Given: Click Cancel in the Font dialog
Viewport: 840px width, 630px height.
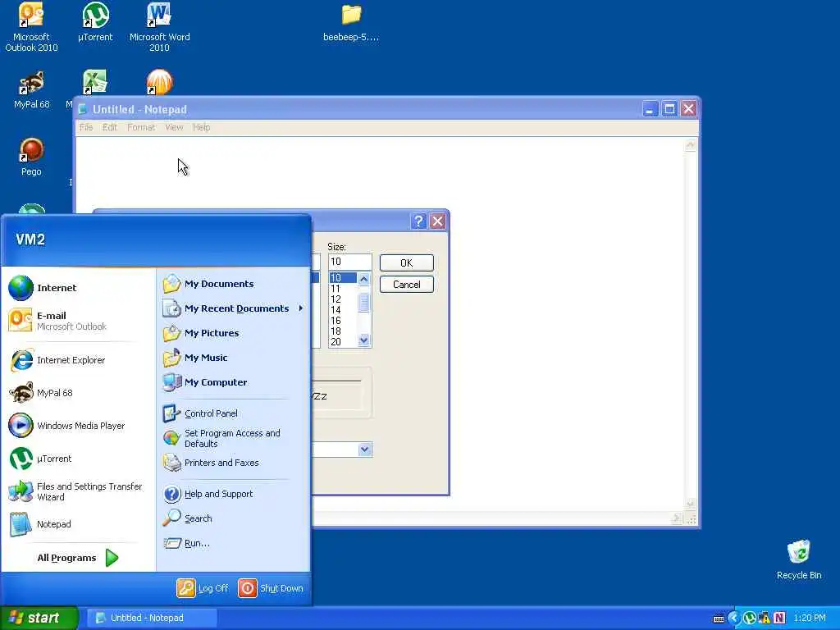Looking at the screenshot, I should tap(407, 285).
